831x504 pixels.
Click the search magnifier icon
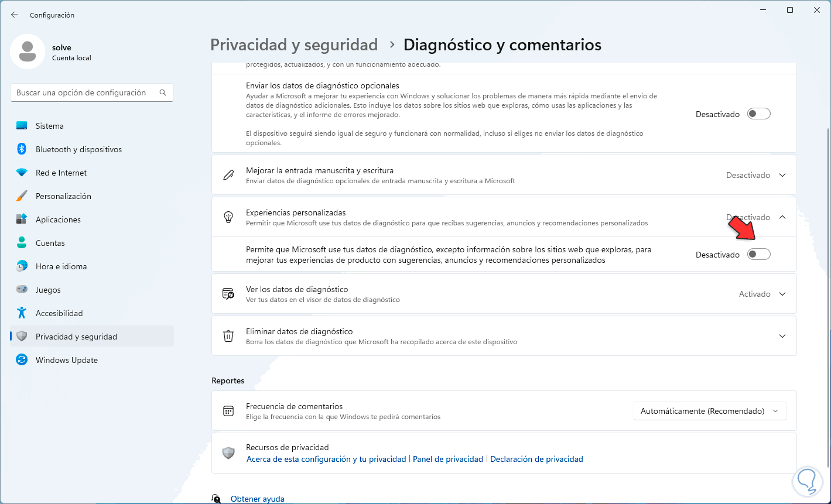(x=163, y=92)
